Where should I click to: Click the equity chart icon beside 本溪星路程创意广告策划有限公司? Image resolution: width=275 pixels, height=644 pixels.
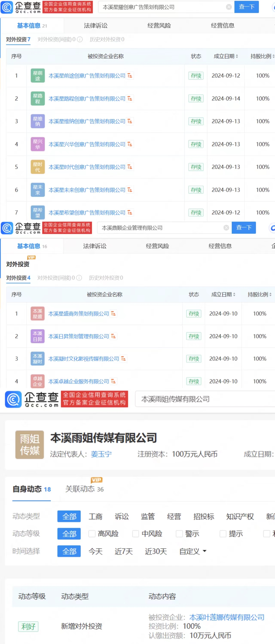[130, 98]
